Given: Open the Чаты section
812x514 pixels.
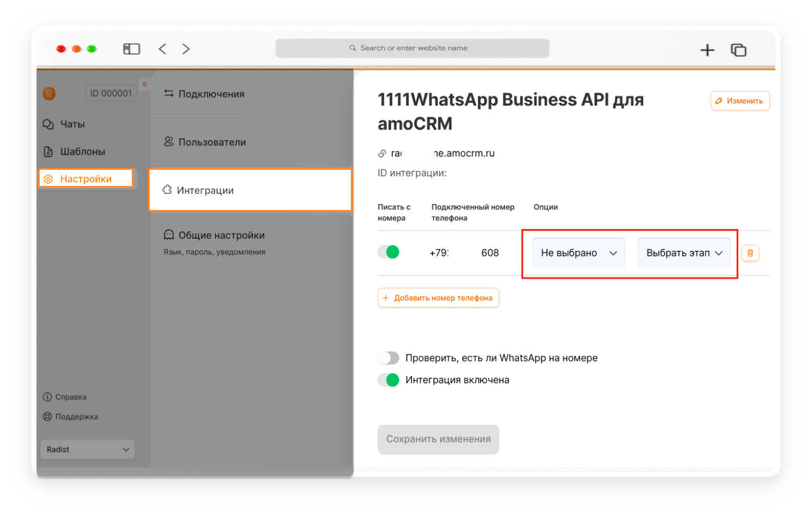Looking at the screenshot, I should pyautogui.click(x=63, y=124).
